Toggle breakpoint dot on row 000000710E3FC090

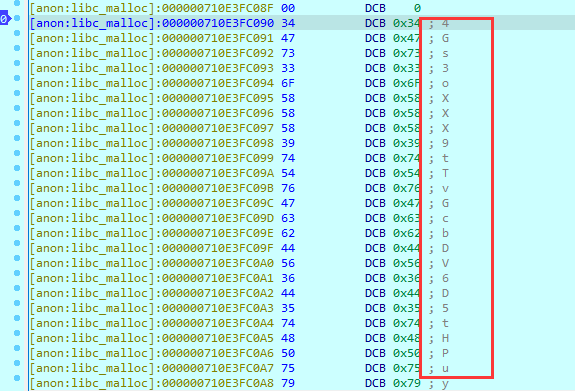(x=17, y=18)
